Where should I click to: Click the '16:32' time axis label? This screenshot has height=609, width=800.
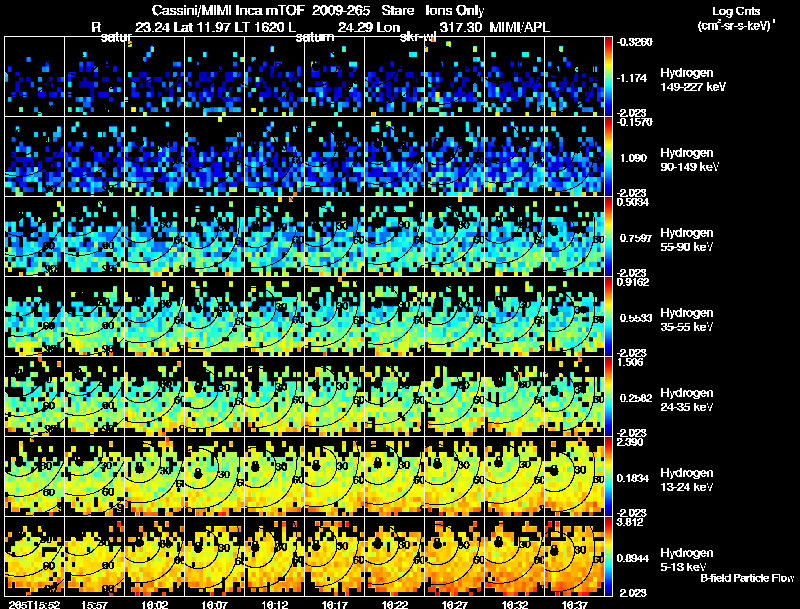[515, 604]
